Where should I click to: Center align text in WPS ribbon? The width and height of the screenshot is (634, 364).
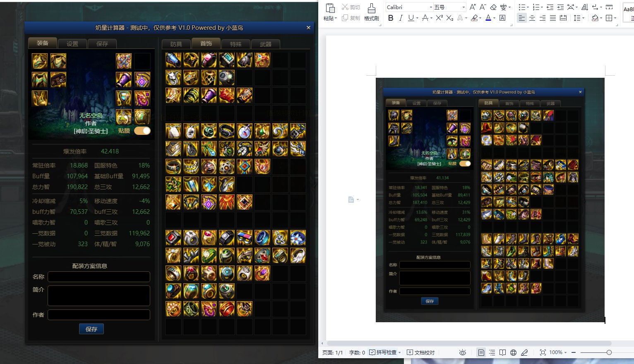(x=532, y=18)
